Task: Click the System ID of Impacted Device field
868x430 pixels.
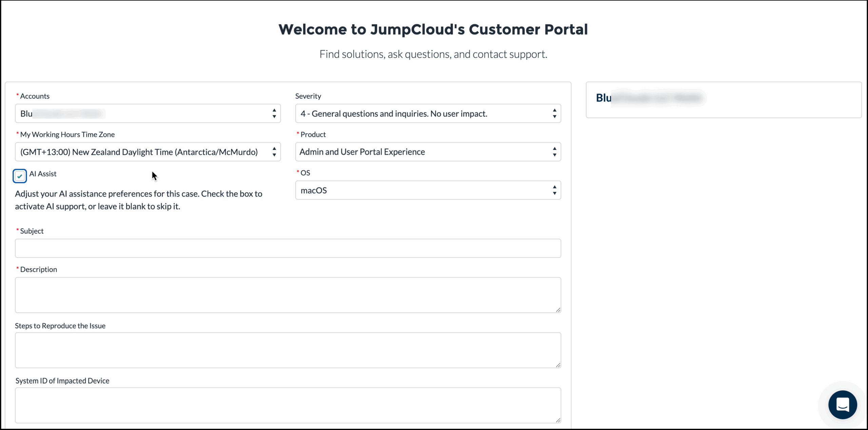Action: pos(288,405)
